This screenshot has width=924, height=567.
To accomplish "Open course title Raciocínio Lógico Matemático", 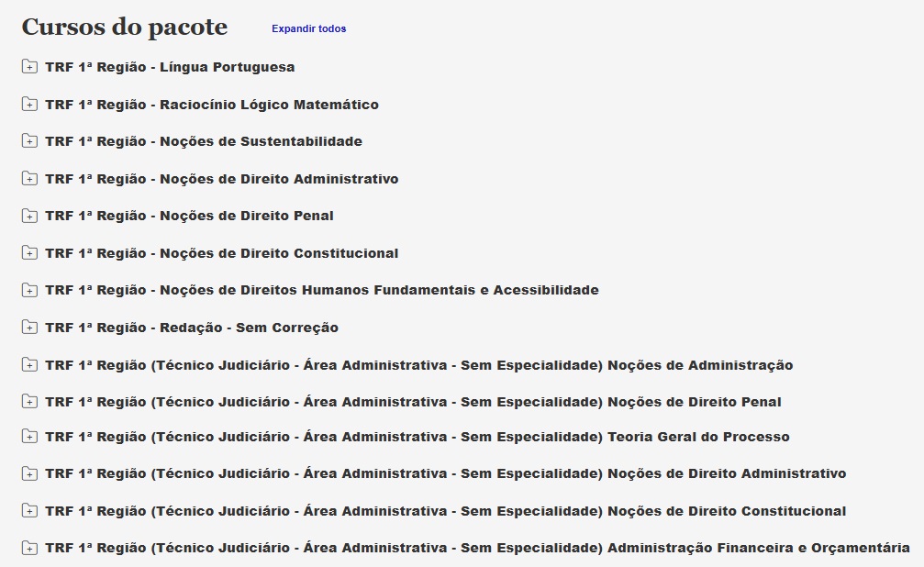I will pos(212,105).
